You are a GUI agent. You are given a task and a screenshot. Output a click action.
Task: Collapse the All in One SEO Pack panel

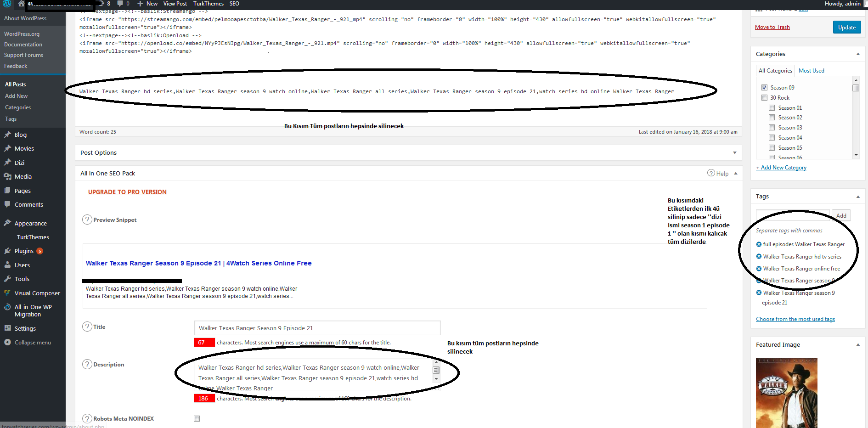point(736,173)
